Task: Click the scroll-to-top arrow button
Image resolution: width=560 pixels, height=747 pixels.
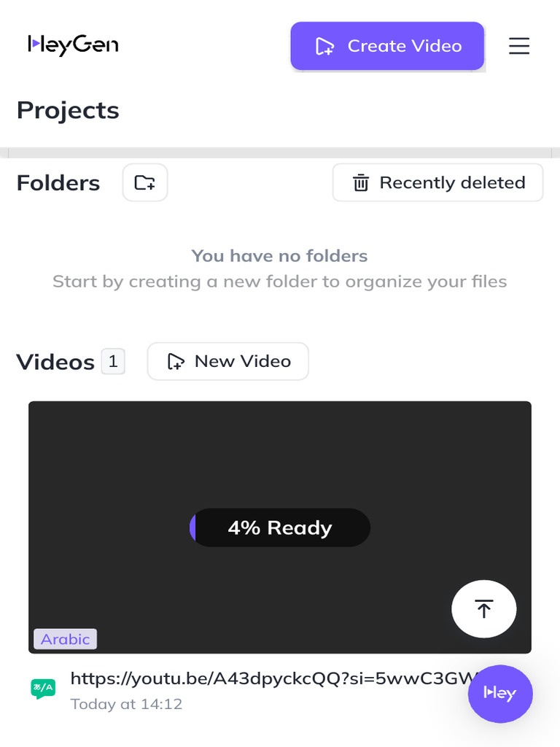Action: [483, 608]
